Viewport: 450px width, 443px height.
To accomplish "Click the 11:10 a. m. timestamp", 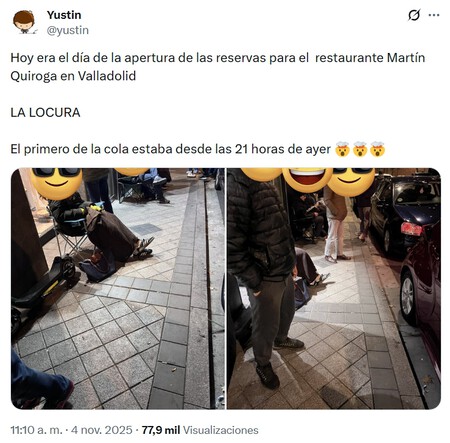I will 36,430.
